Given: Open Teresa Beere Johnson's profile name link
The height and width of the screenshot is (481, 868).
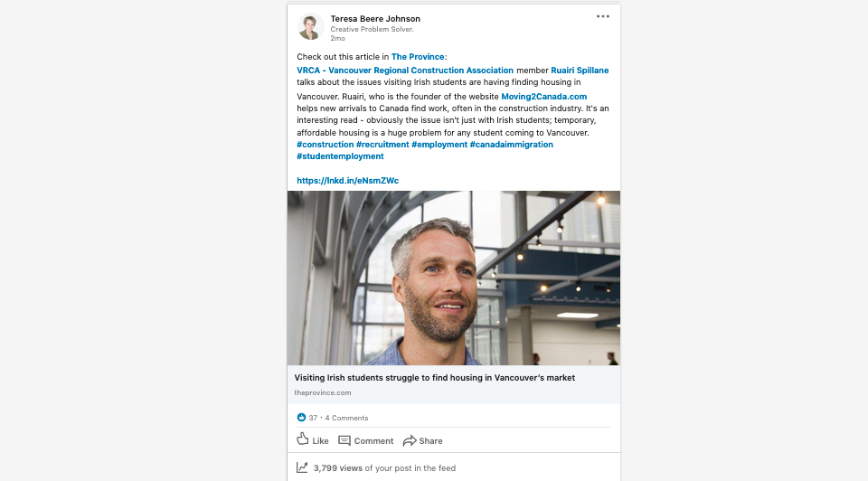Looking at the screenshot, I should click(375, 19).
